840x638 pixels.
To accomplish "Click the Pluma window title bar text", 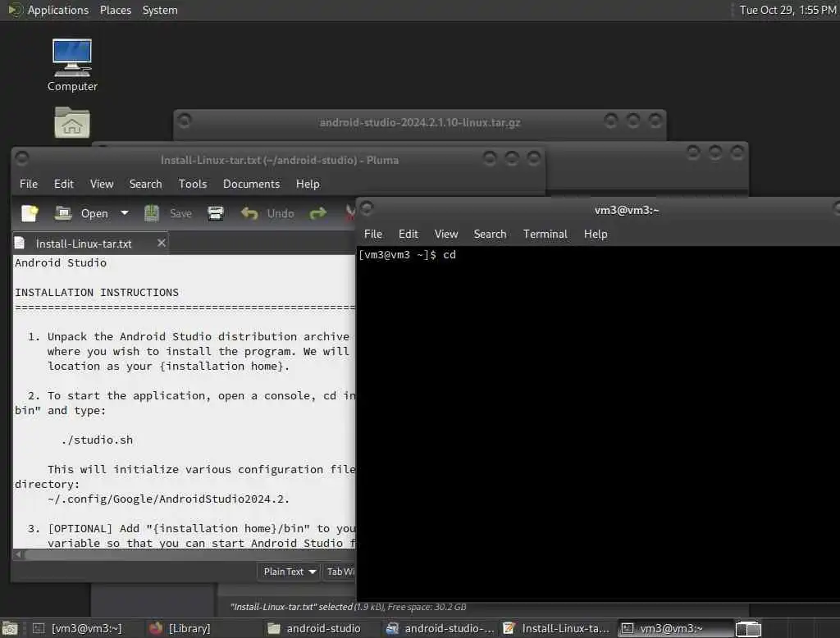I will pyautogui.click(x=280, y=160).
